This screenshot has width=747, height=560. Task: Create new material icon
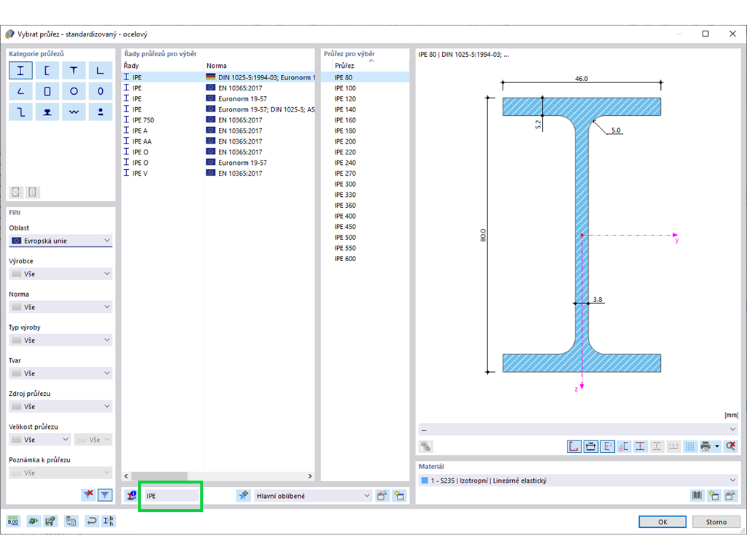click(x=713, y=496)
